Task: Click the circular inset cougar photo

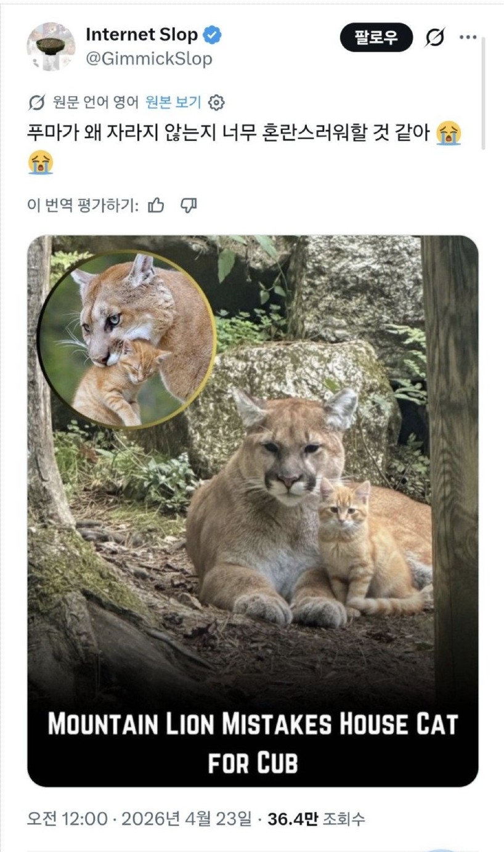Action: (128, 339)
